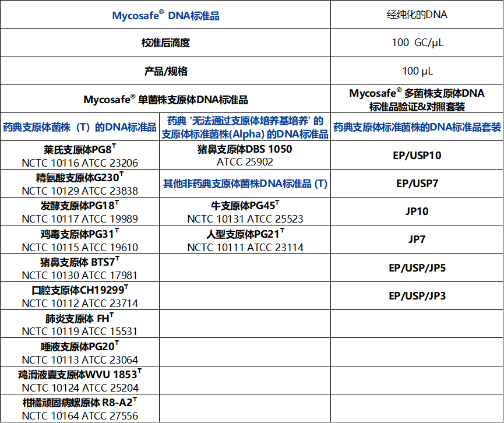This screenshot has height=423, width=504.
Task: Choose the JP10 kit cell
Action: pyautogui.click(x=417, y=211)
